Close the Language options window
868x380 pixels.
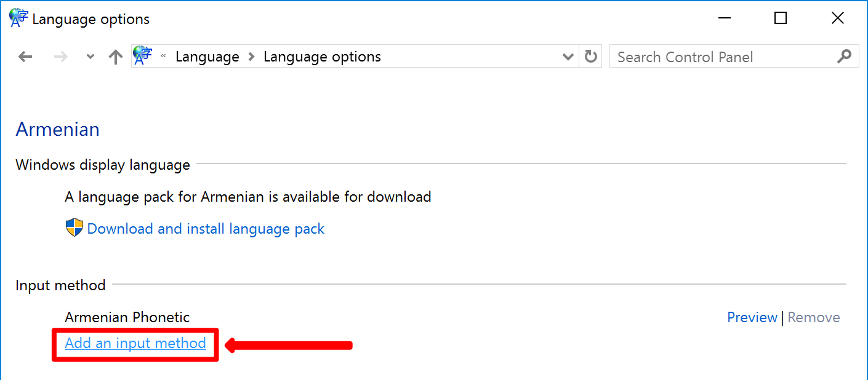[837, 18]
